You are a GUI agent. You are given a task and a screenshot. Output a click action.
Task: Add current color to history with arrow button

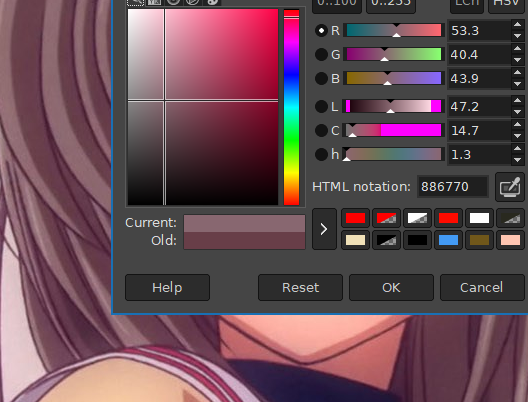coord(324,229)
